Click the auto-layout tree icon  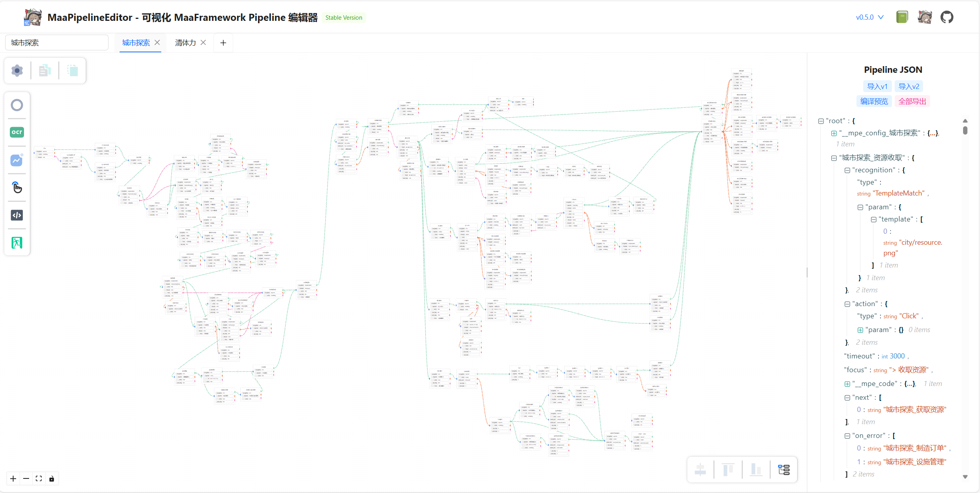pyautogui.click(x=784, y=469)
